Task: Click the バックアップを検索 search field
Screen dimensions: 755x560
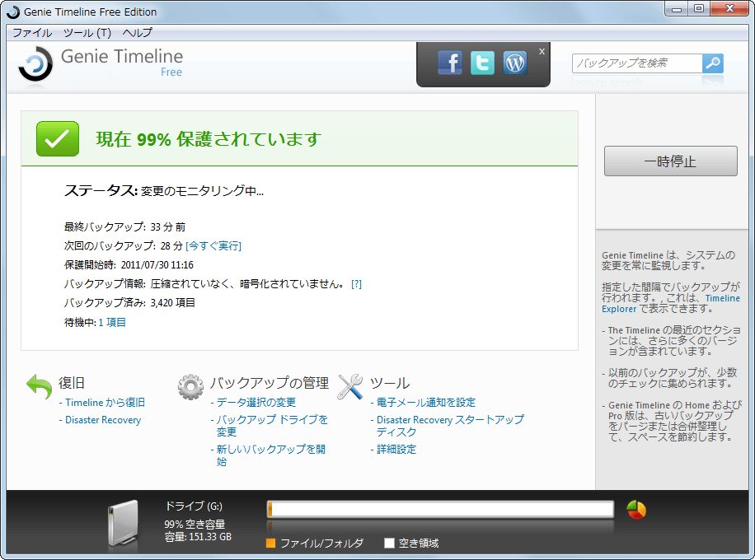Action: [637, 63]
